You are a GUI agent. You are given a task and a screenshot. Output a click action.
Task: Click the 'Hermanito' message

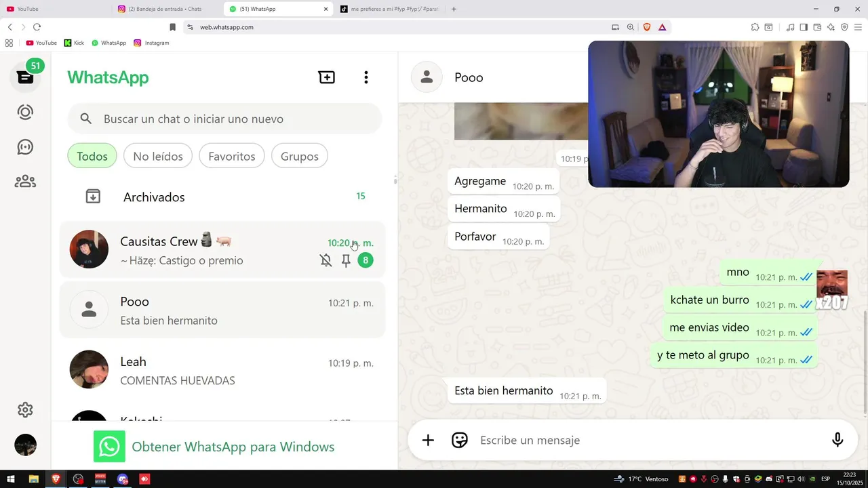[x=504, y=209]
